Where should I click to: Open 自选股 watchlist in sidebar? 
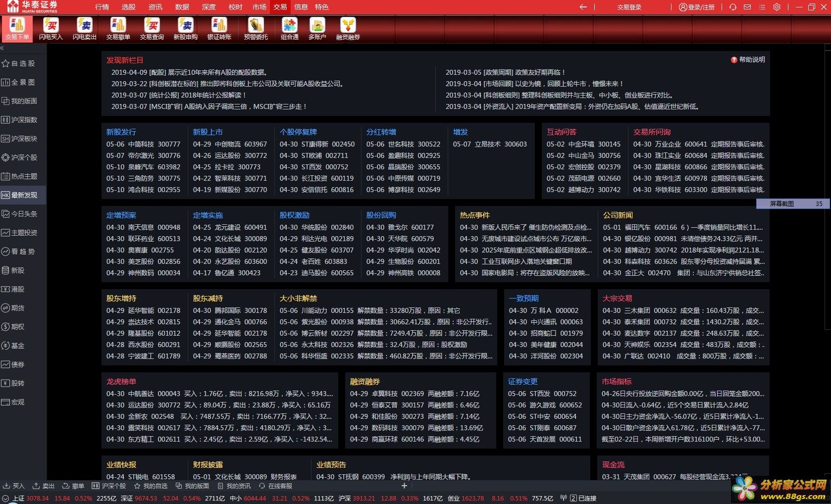(23, 63)
